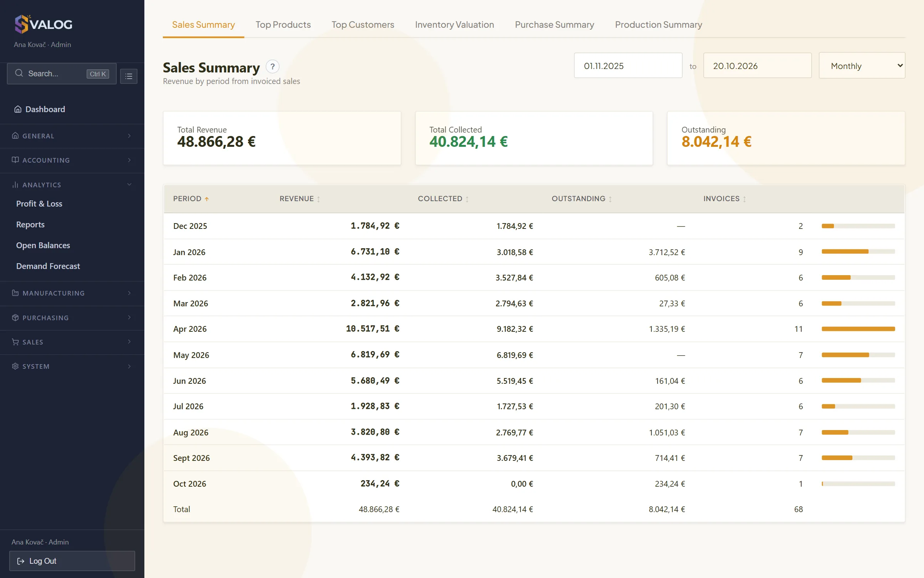Expand the System section chevron
Viewport: 924px width, 578px height.
129,366
